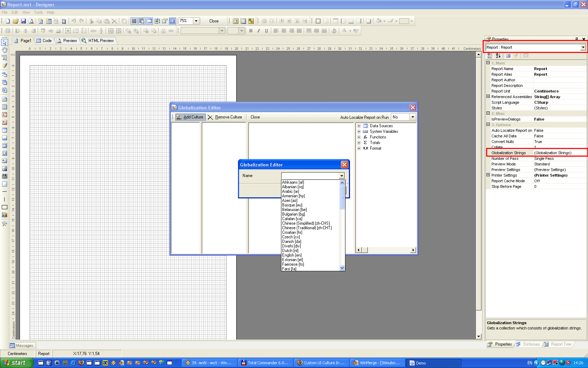
Task: Switch to Report Tree panel tab
Action: coord(558,344)
